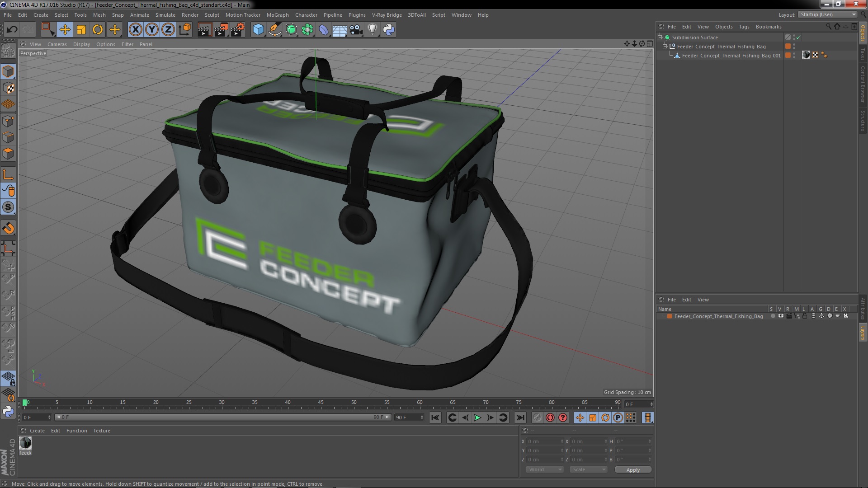The width and height of the screenshot is (868, 488).
Task: Open the Takes side tab
Action: pyautogui.click(x=863, y=54)
